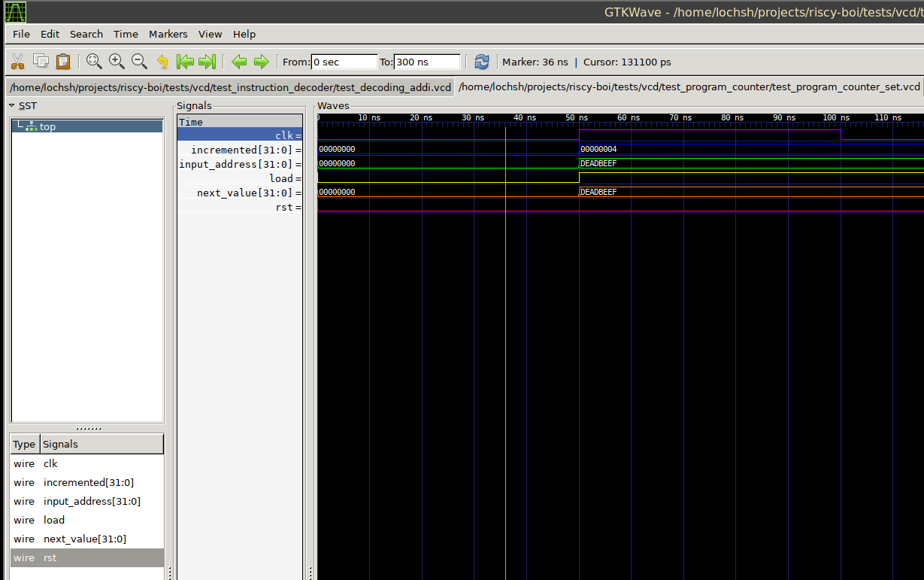924x580 pixels.
Task: Open the Time menu
Action: (126, 34)
